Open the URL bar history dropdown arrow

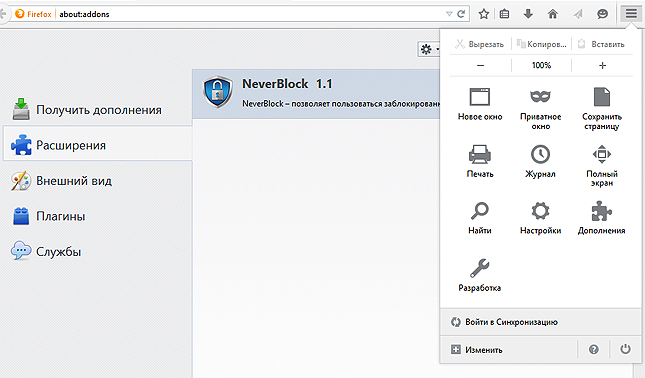coord(449,14)
